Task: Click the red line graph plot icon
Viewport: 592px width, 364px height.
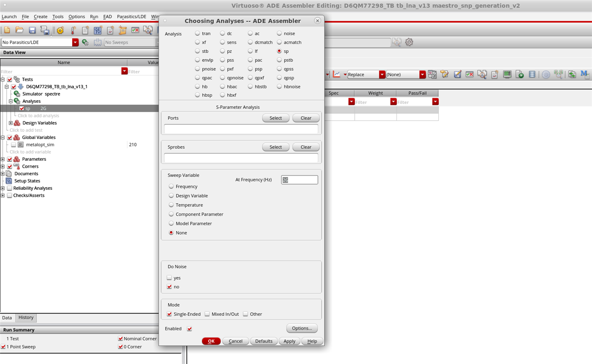Action: 337,74
